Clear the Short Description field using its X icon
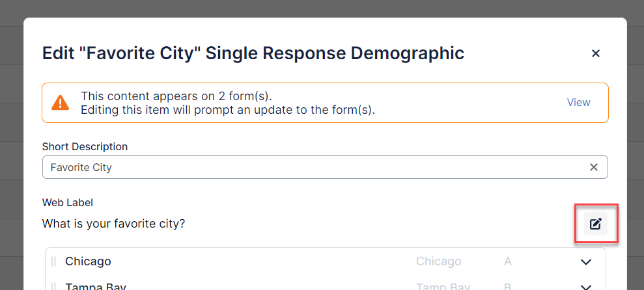 (593, 167)
